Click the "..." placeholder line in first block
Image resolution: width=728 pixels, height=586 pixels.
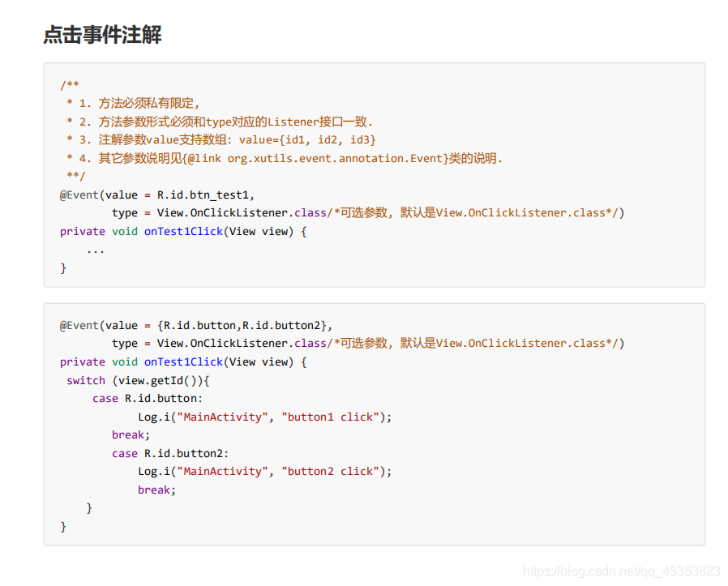click(96, 250)
